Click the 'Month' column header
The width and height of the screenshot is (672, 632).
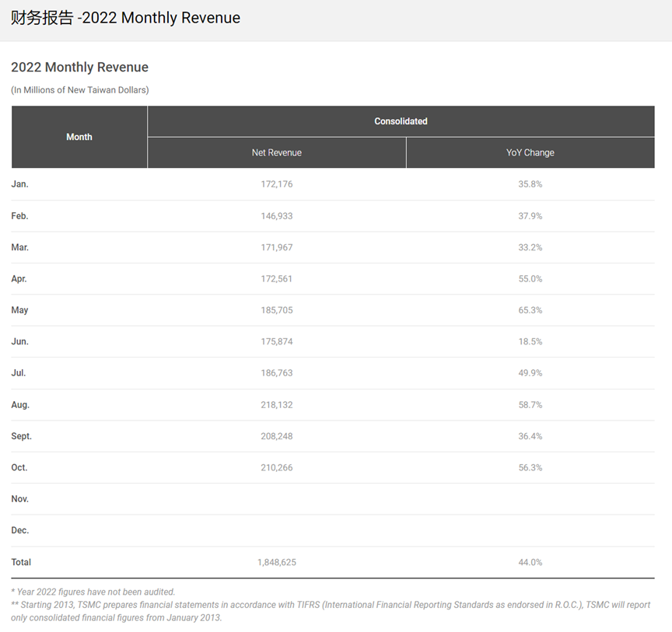(79, 137)
